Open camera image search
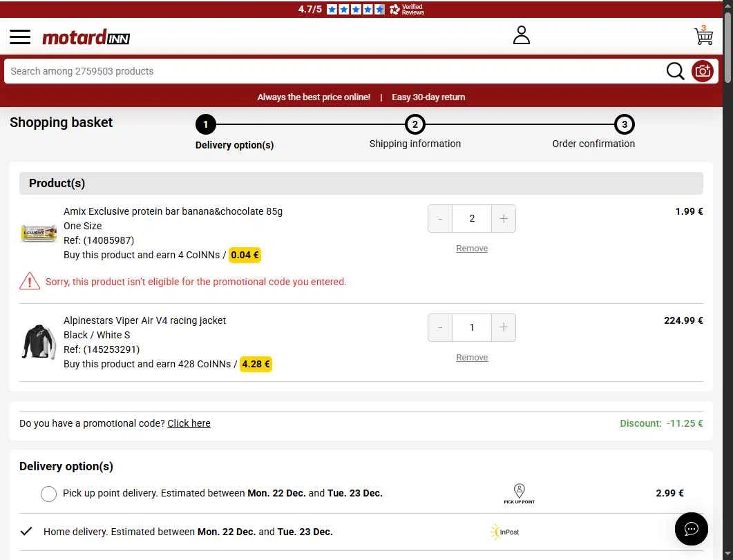This screenshot has height=560, width=733. [702, 71]
